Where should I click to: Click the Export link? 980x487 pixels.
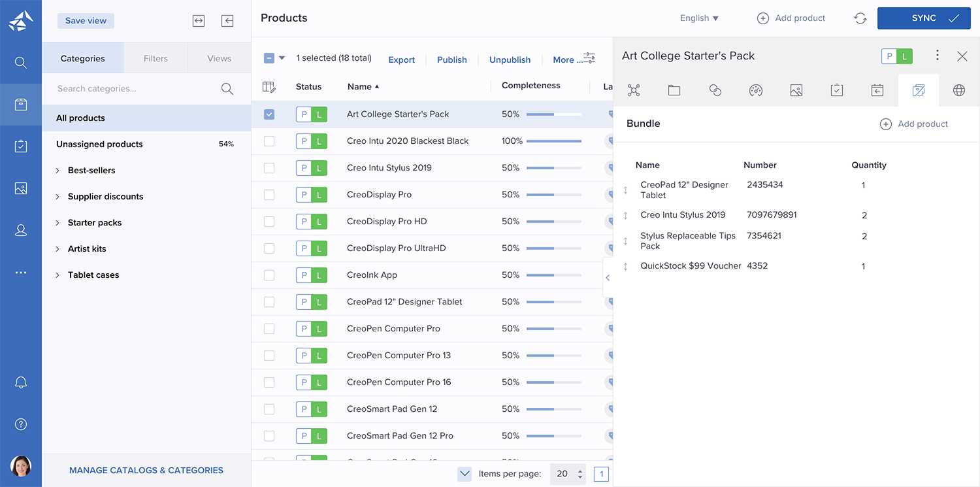coord(402,59)
